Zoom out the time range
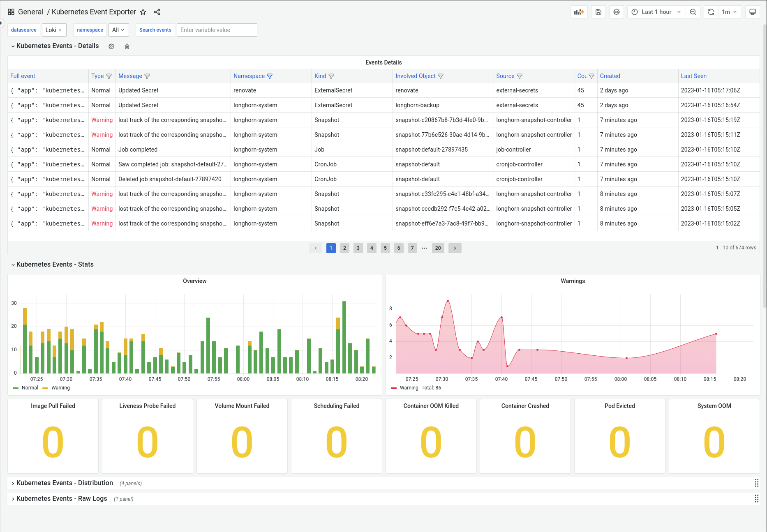Screen dimensions: 767x532 click(693, 12)
